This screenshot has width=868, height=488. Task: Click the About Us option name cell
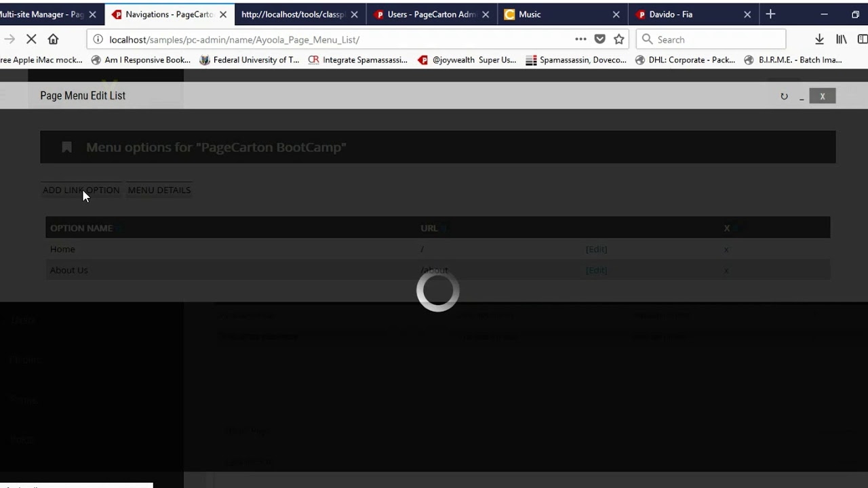(x=68, y=270)
